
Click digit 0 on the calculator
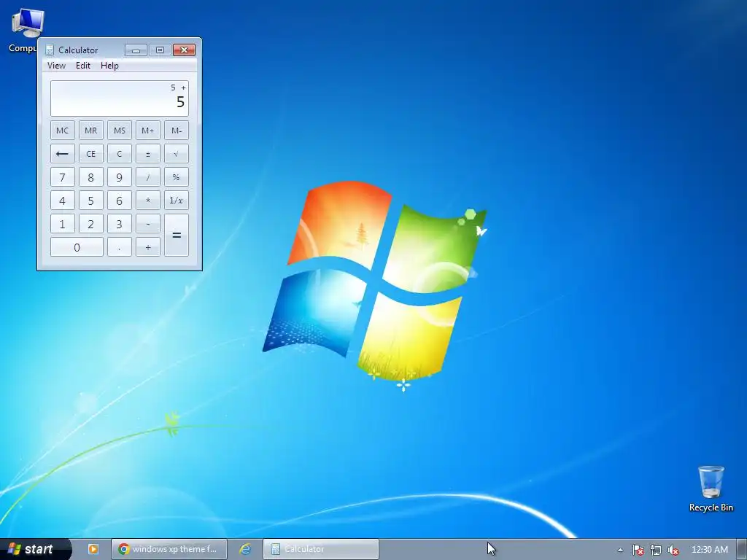pos(77,247)
